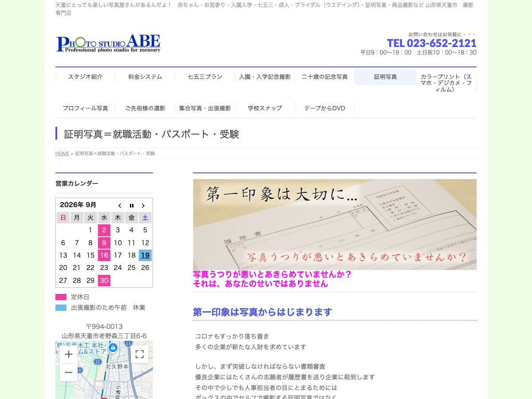Select September 2 holiday in calendar
Viewport: 532px width, 399px height.
[x=104, y=230]
